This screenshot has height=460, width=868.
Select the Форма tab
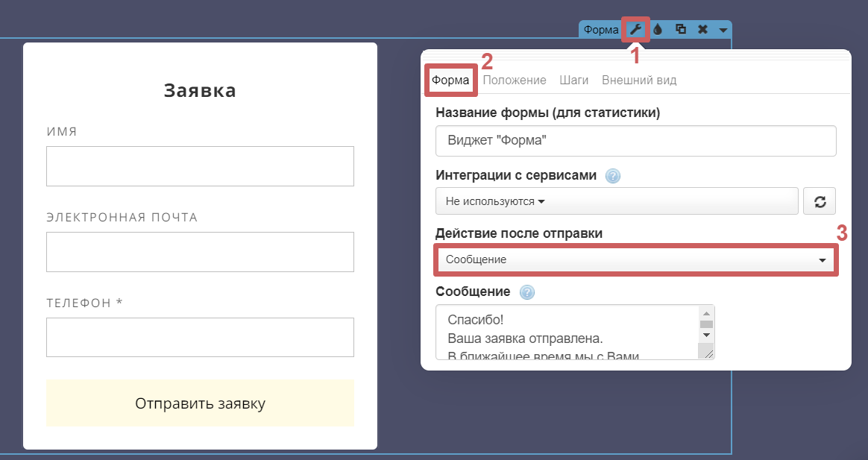(450, 81)
